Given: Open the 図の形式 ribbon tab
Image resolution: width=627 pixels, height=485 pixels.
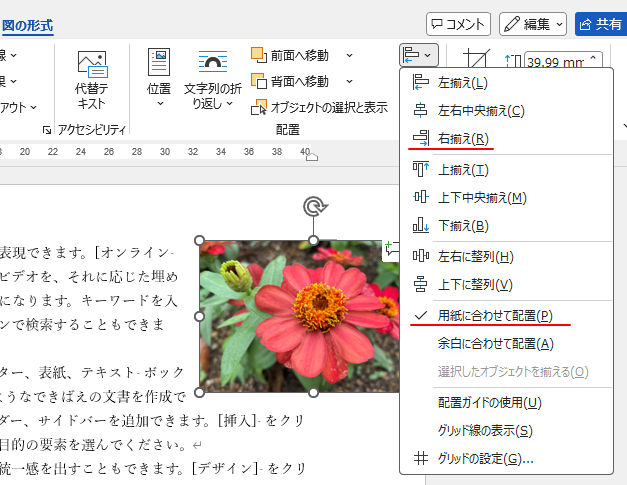Looking at the screenshot, I should tap(27, 26).
